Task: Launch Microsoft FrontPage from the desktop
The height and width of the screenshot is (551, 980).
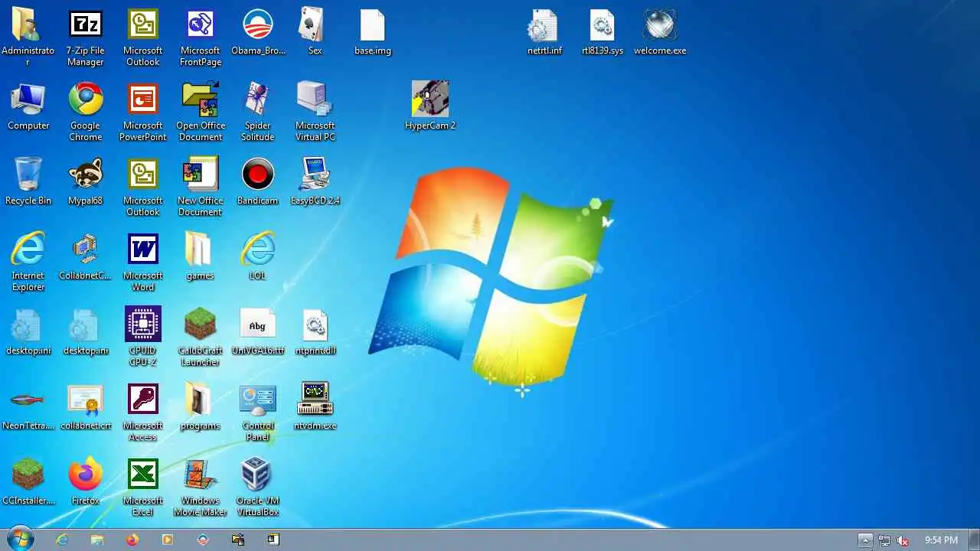Action: (x=200, y=37)
